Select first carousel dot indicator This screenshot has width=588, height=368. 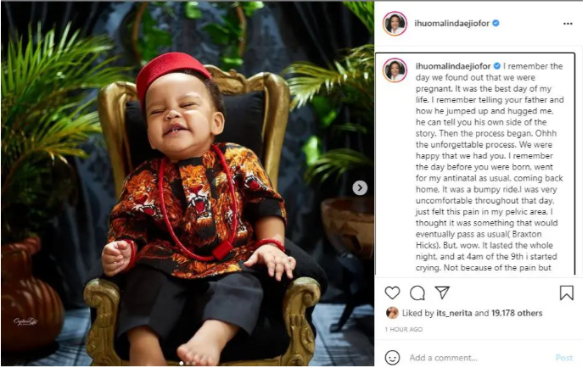pyautogui.click(x=182, y=363)
